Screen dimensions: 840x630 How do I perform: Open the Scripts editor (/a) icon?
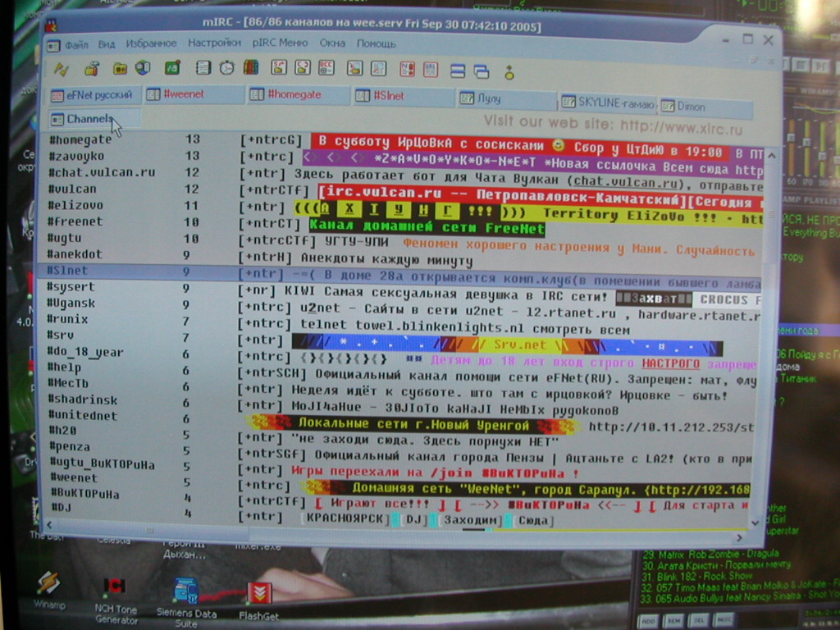[x=172, y=67]
